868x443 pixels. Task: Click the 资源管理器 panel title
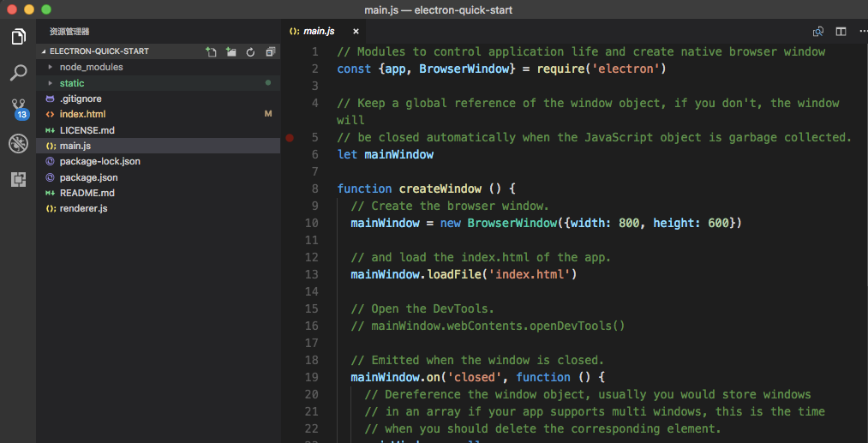point(69,32)
